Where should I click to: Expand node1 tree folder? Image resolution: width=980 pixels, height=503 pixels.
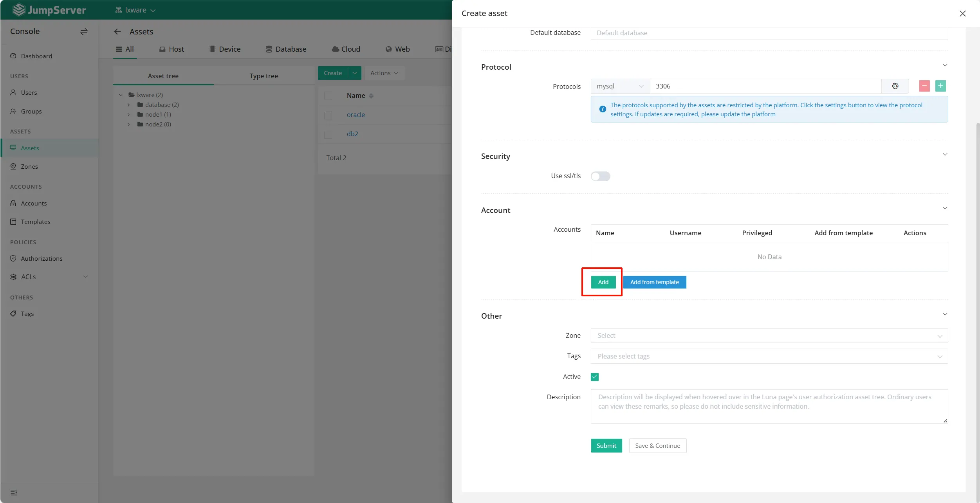click(128, 115)
